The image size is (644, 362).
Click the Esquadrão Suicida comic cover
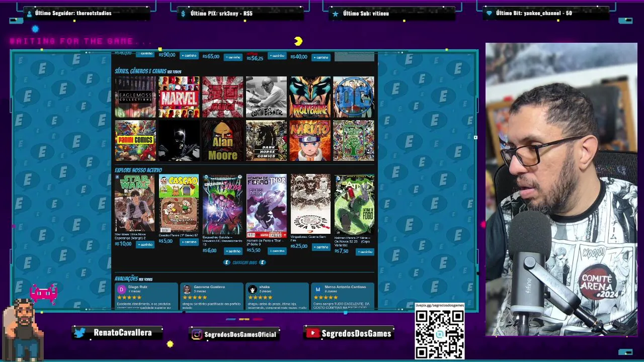coord(222,205)
